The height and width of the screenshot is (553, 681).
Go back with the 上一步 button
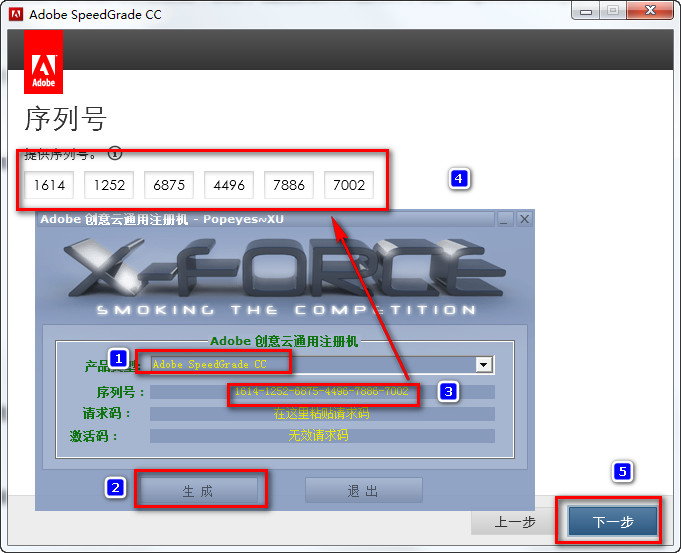pyautogui.click(x=515, y=522)
